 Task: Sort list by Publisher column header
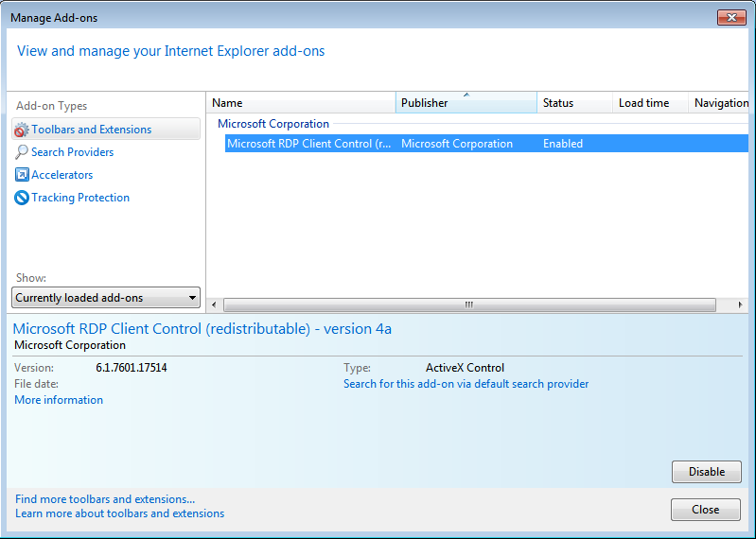click(x=466, y=103)
